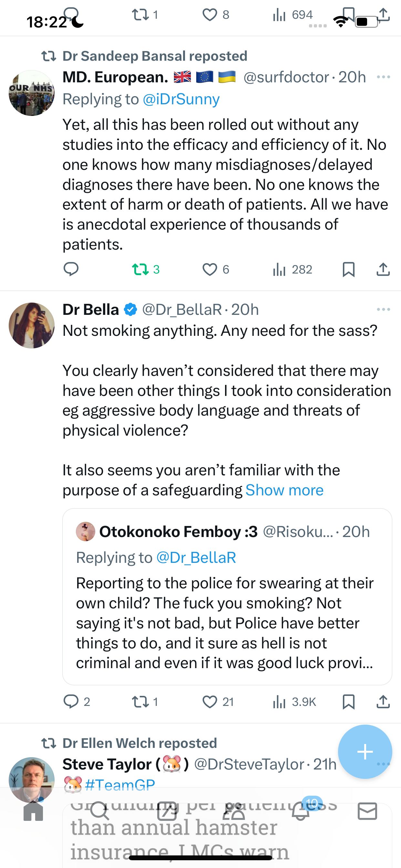Open MD. European profile picture
The height and width of the screenshot is (868, 401).
tap(32, 93)
